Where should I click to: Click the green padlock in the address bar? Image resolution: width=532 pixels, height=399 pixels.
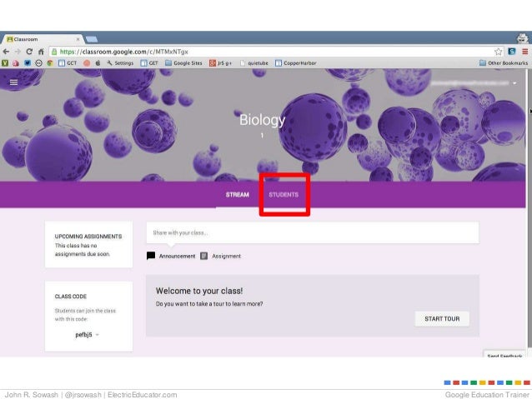click(x=54, y=52)
